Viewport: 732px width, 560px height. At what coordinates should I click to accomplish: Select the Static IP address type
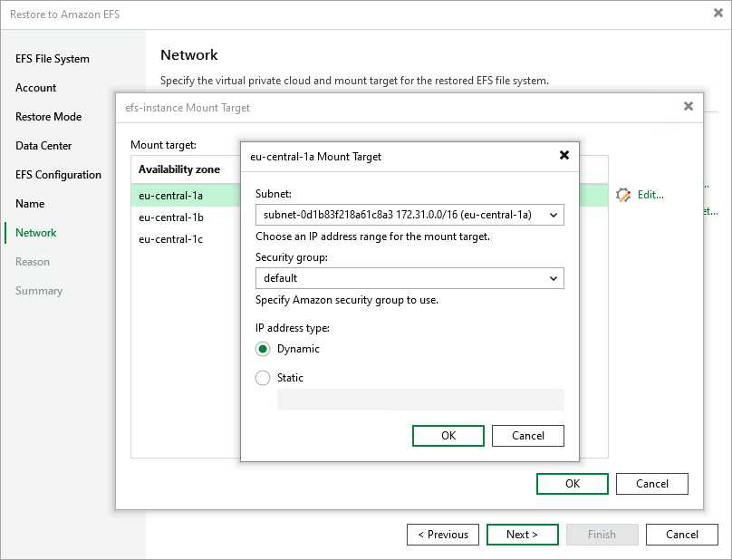pyautogui.click(x=264, y=378)
